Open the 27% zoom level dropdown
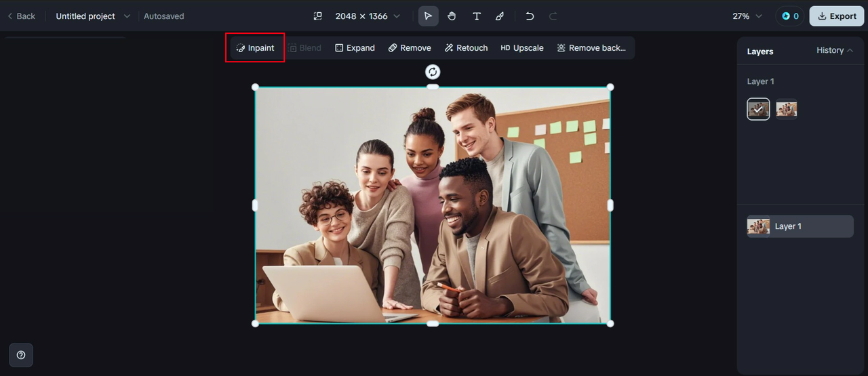 coord(747,16)
